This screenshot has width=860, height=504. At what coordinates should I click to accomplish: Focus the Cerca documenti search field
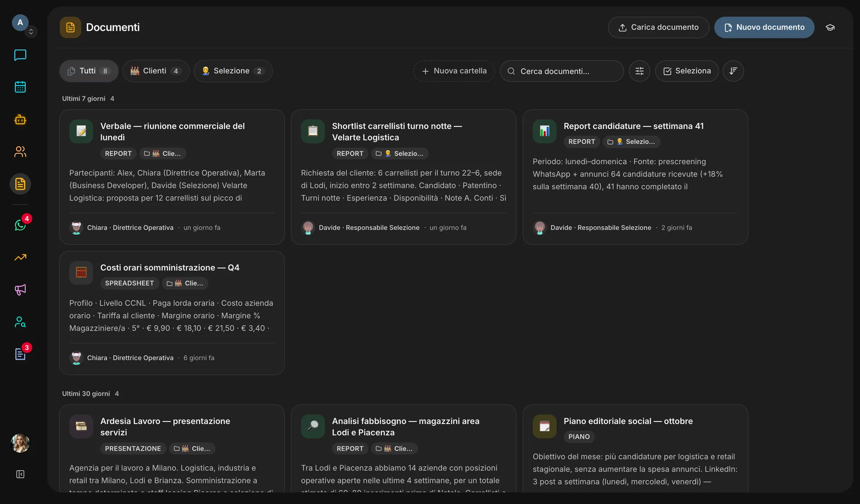tap(562, 71)
